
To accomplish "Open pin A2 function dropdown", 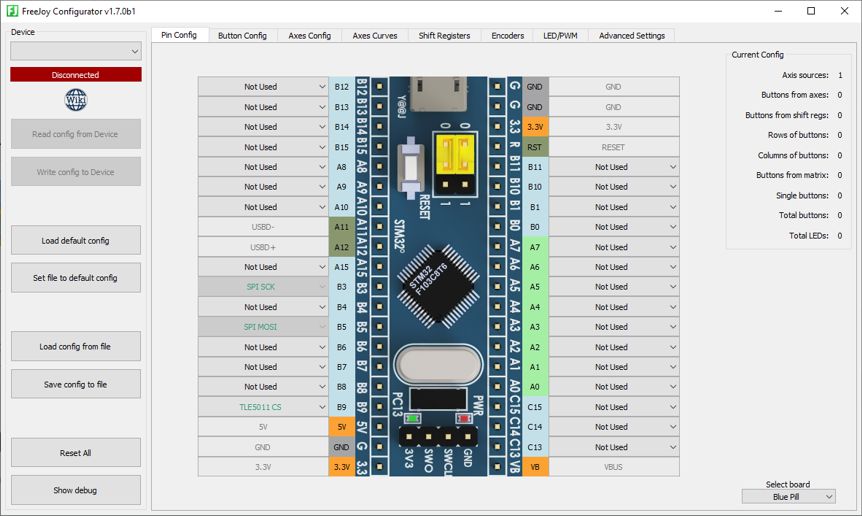I will click(614, 347).
